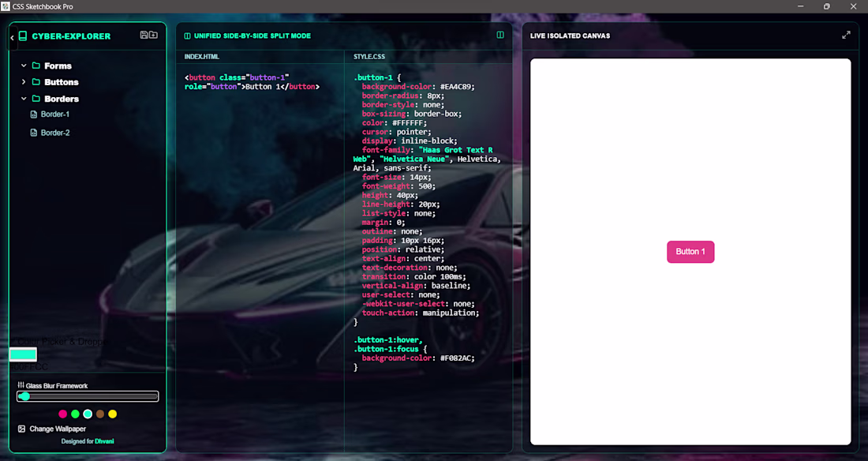The image size is (868, 461).
Task: Click the Glass Blur Framework slider track
Action: tap(88, 396)
